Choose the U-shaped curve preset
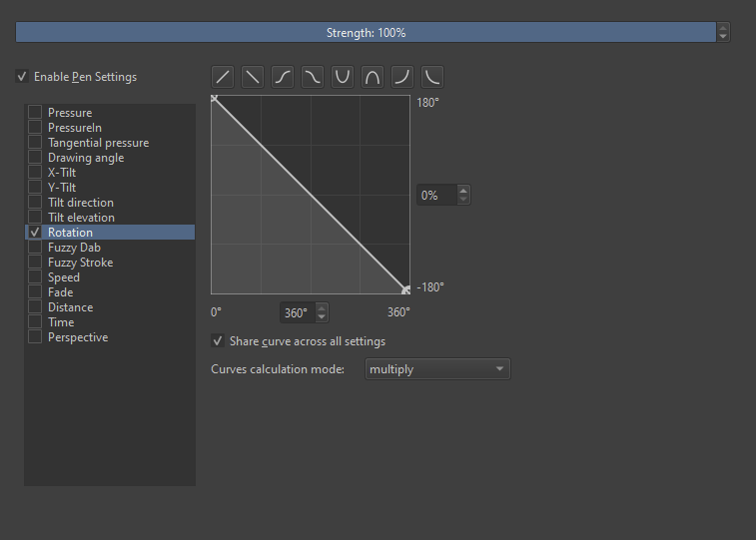The image size is (756, 540). click(343, 77)
